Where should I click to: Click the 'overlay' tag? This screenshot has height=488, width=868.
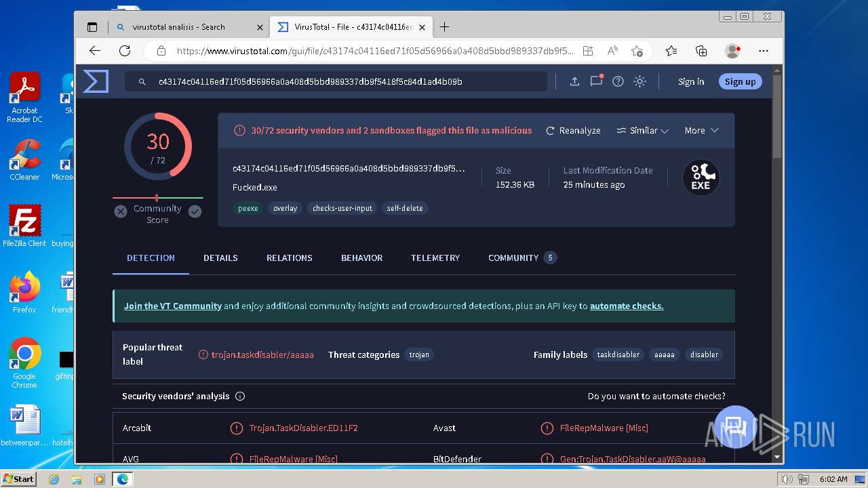[285, 208]
